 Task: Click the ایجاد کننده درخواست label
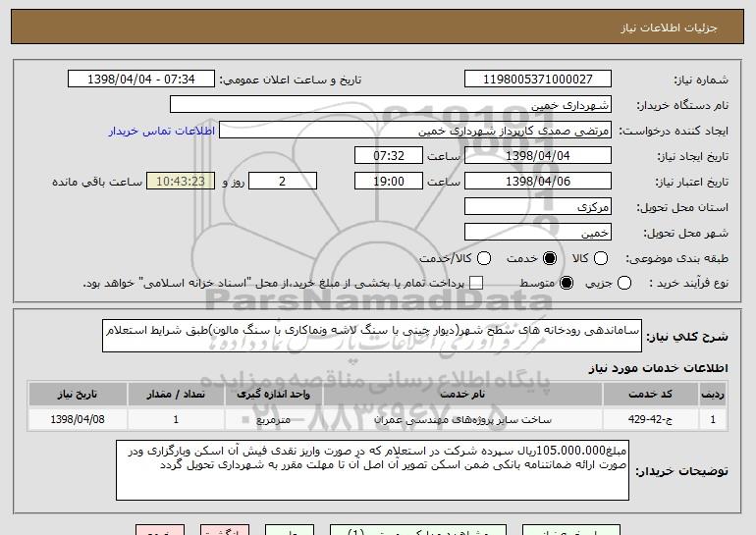click(x=674, y=131)
